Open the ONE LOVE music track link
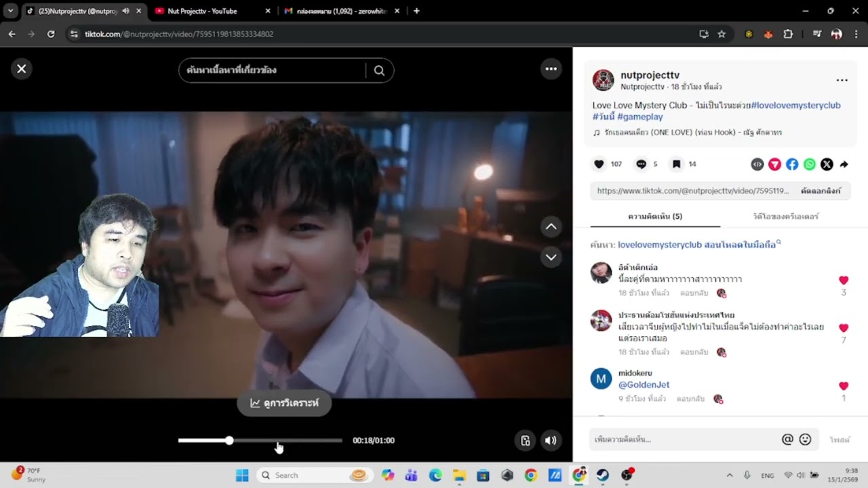This screenshot has width=868, height=488. point(687,132)
